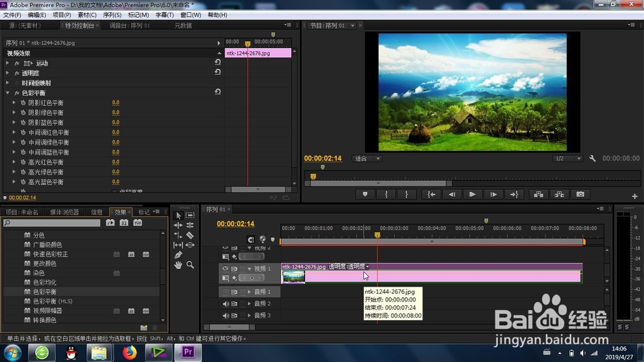Click the Mark In button in program monitor
The height and width of the screenshot is (362, 644).
coord(386,195)
